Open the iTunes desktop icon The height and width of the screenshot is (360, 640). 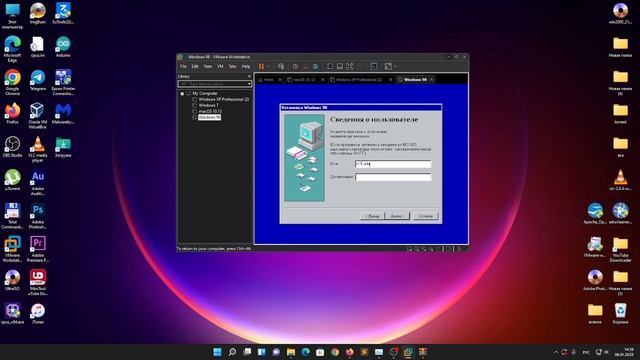click(x=38, y=313)
